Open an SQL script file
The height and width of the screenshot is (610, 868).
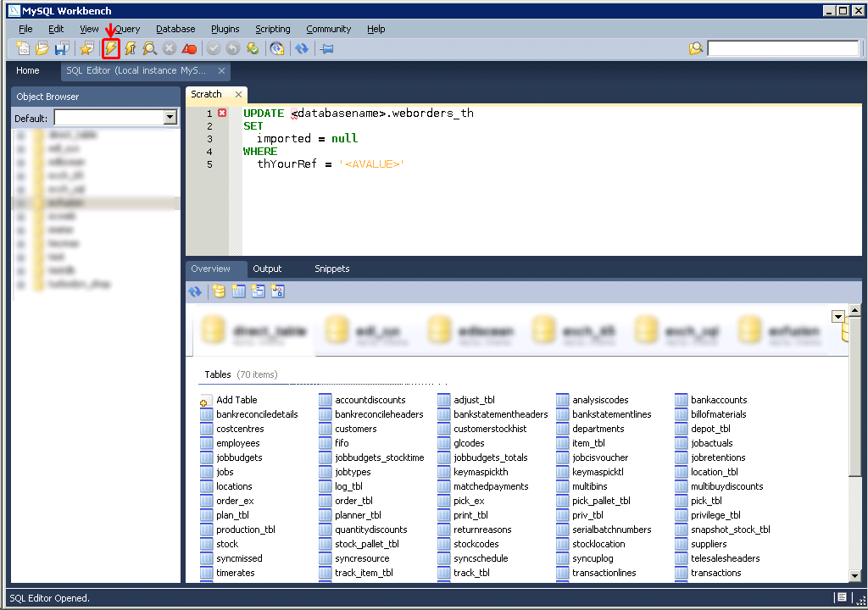42,48
